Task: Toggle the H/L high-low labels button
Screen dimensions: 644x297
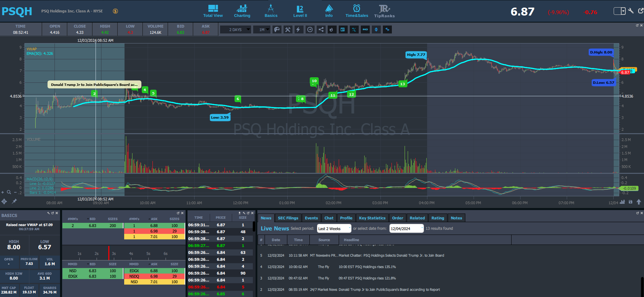Action: click(354, 30)
